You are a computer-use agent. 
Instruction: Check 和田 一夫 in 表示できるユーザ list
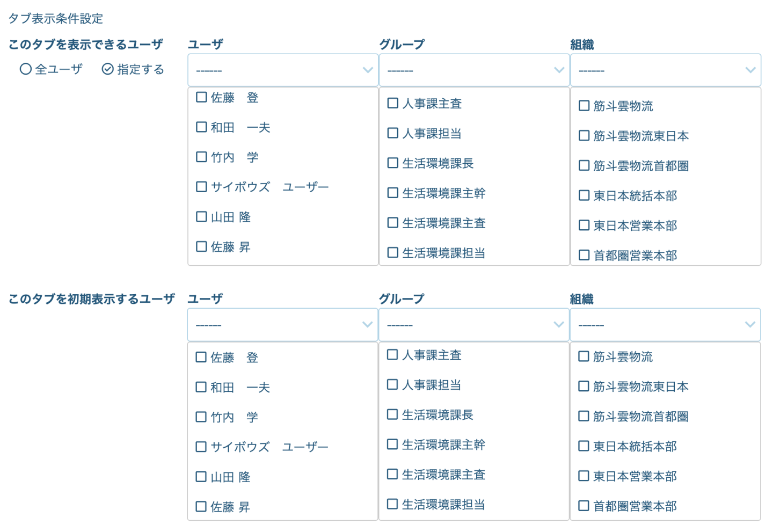coord(202,127)
